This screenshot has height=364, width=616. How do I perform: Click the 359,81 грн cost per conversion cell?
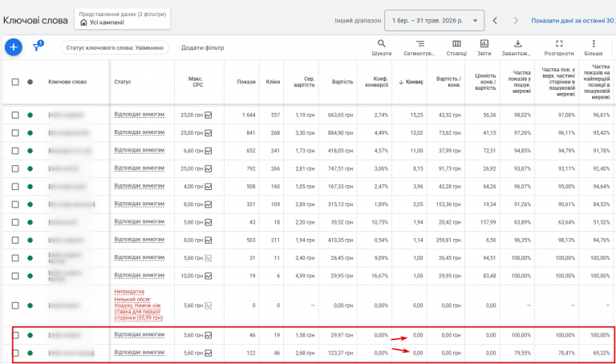click(448, 241)
